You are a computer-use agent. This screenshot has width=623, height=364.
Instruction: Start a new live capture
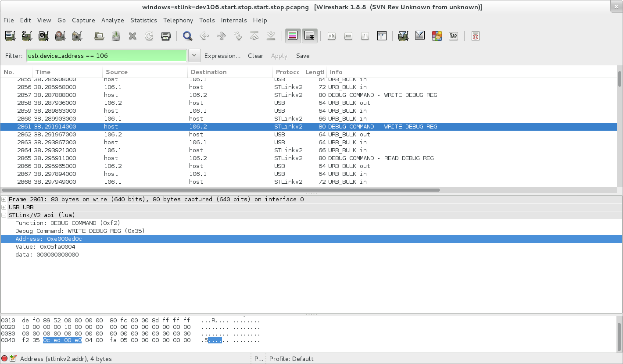pos(43,36)
